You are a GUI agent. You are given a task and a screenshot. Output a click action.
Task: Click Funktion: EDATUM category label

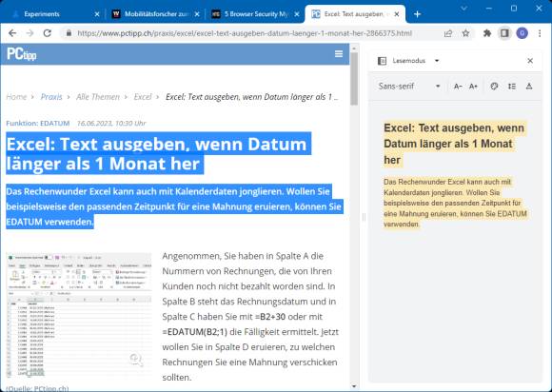pyautogui.click(x=38, y=123)
